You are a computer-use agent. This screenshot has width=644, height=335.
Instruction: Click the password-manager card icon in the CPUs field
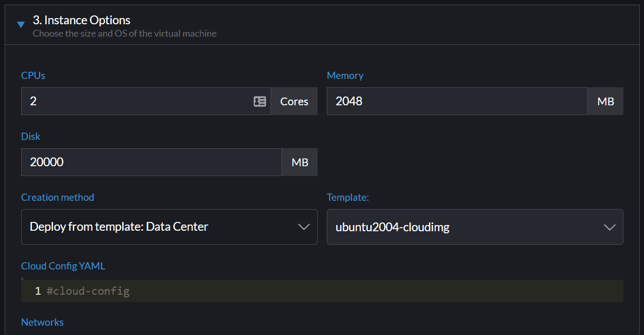(x=260, y=102)
